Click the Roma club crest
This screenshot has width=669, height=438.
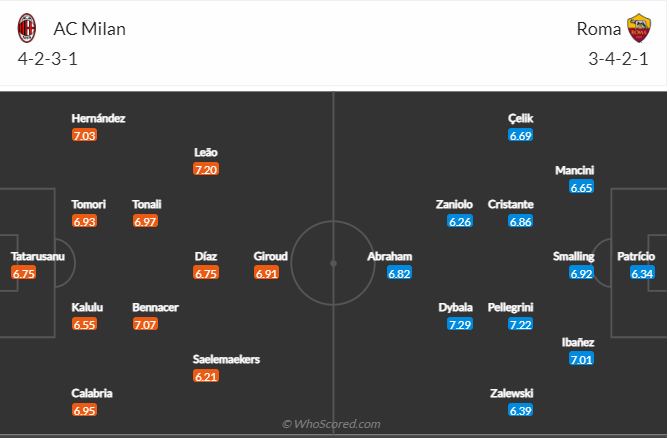(x=637, y=28)
